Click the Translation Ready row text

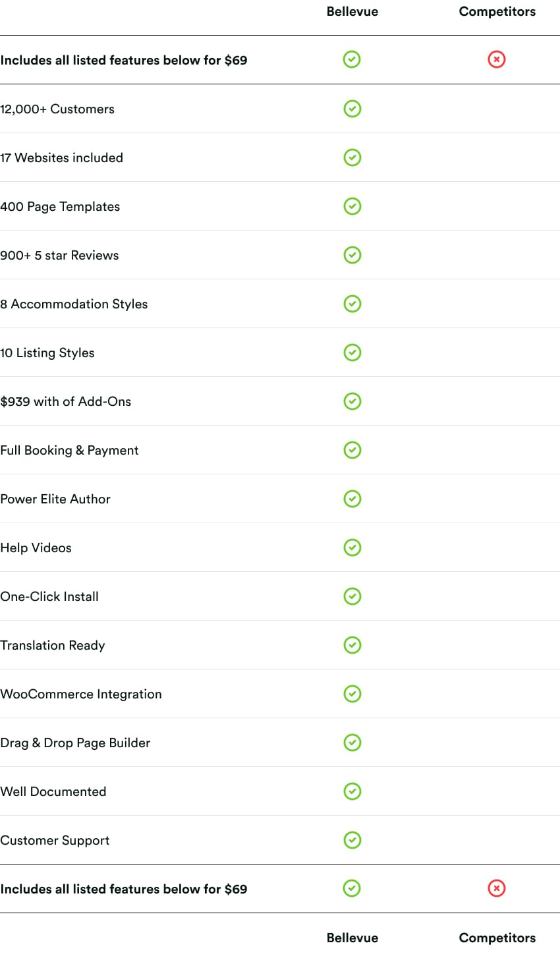pos(53,645)
